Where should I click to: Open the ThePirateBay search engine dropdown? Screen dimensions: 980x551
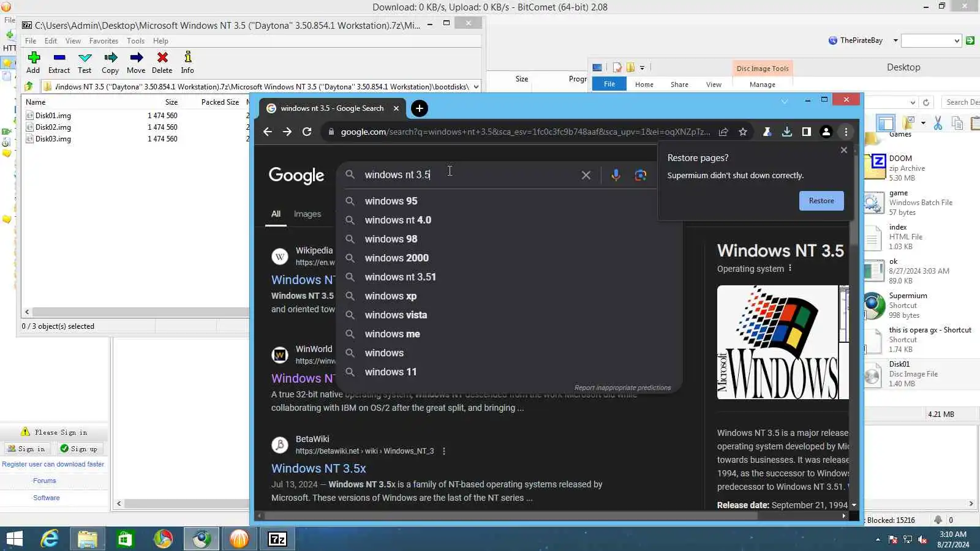(895, 40)
